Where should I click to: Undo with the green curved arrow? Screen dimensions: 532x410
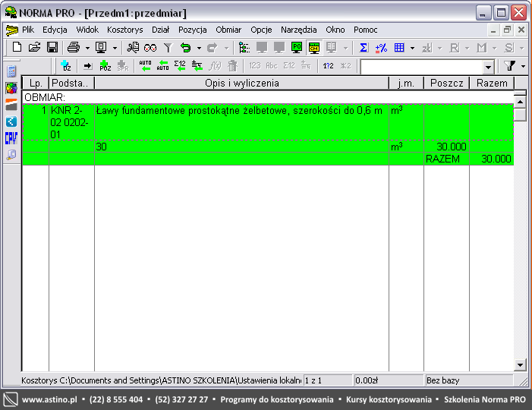[x=186, y=48]
